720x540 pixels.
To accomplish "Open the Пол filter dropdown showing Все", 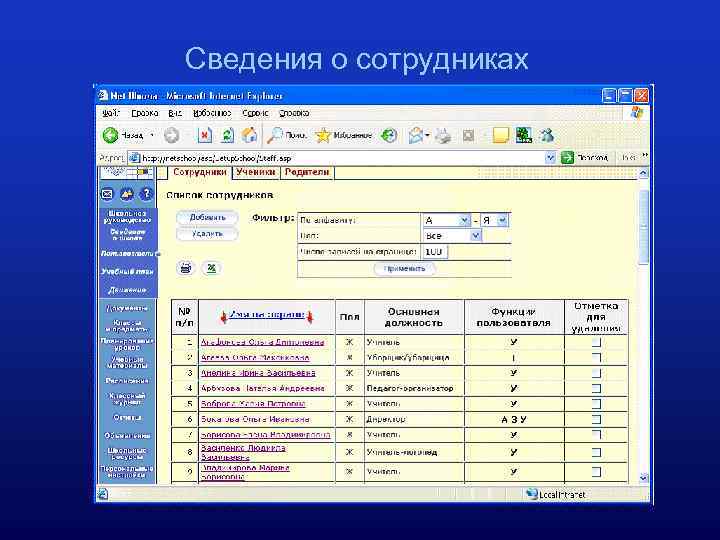I will click(475, 236).
